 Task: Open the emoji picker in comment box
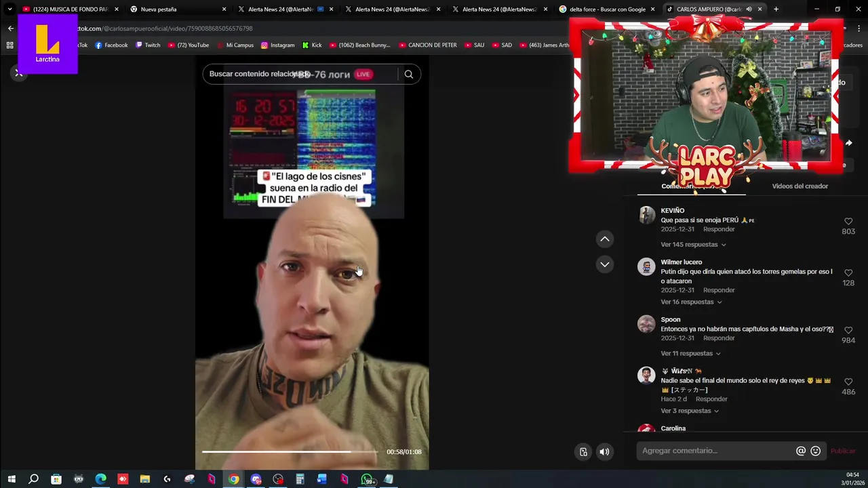click(816, 451)
